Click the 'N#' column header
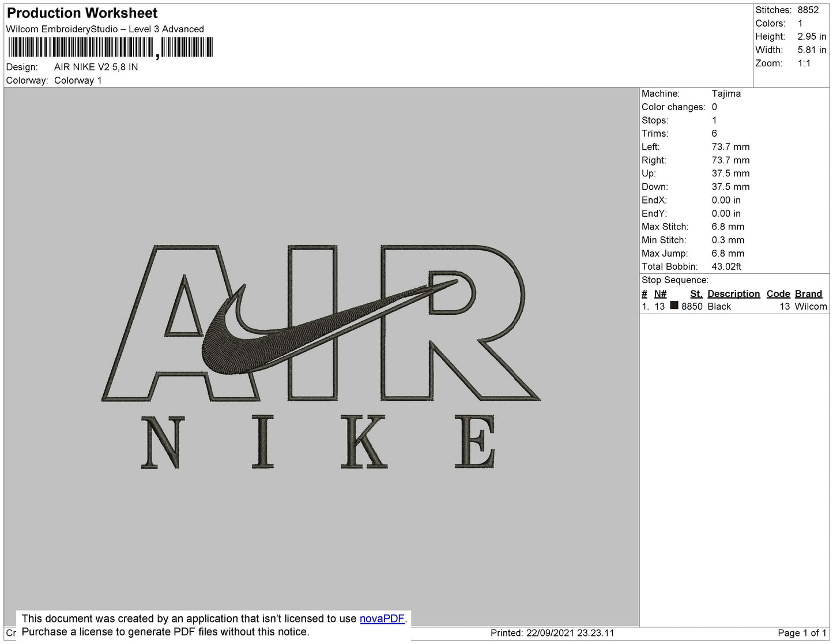 (660, 293)
